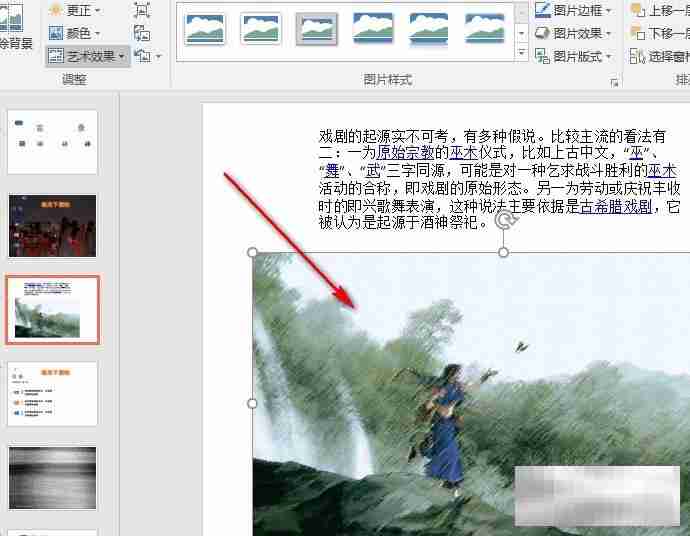Click the picture top-middle resize handle

504,252
